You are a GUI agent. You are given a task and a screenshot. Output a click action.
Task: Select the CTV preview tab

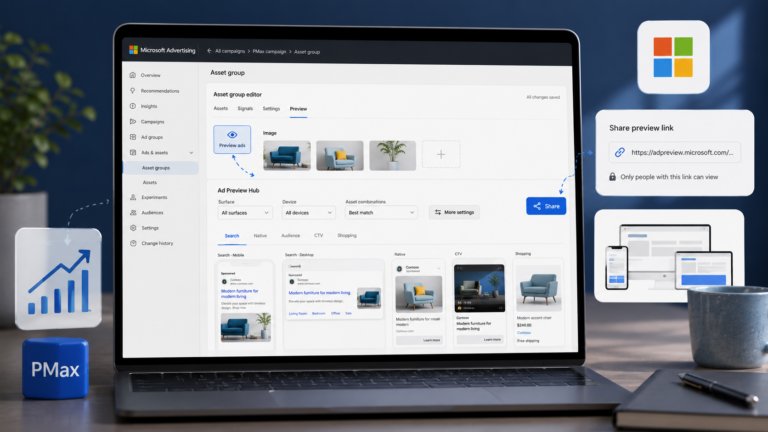tap(318, 236)
